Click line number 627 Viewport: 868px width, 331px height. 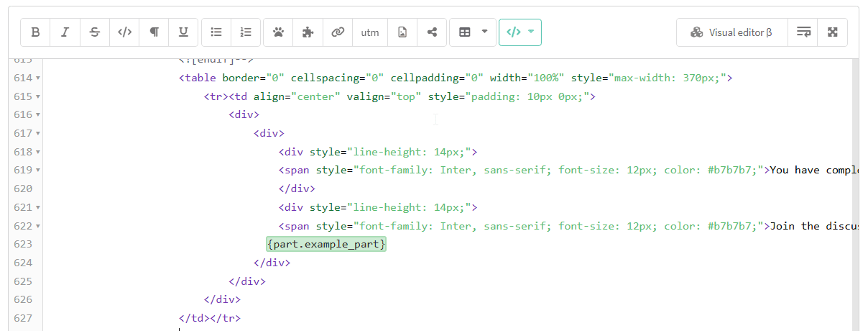23,318
